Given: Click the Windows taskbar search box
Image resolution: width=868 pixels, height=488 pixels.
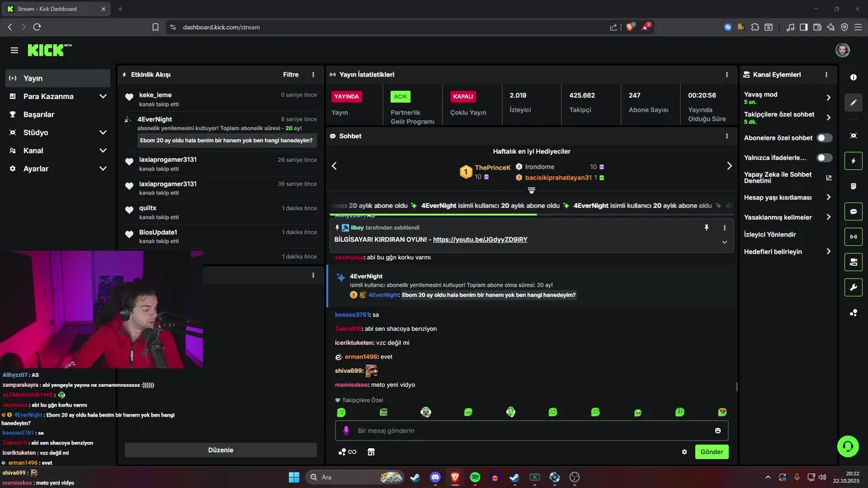Looking at the screenshot, I should [353, 477].
